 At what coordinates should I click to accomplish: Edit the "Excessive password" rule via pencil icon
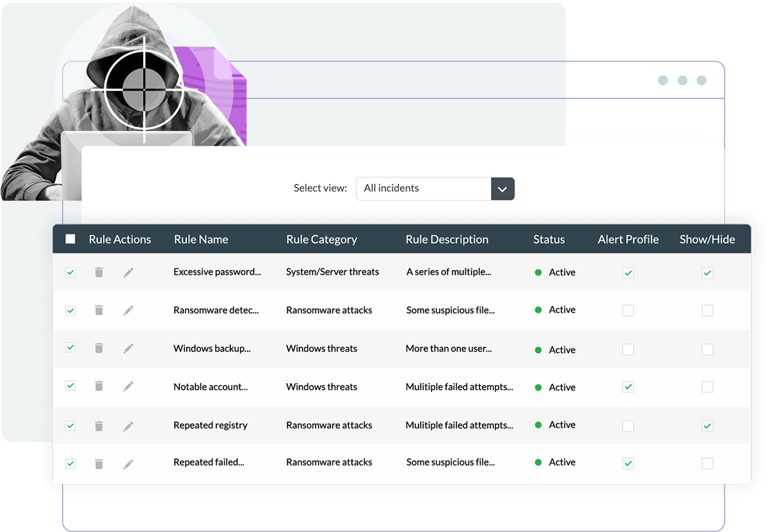[128, 272]
